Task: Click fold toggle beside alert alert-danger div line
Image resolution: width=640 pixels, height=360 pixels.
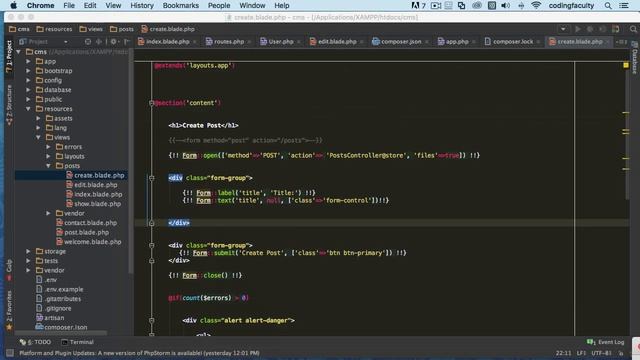Action: click(x=151, y=320)
